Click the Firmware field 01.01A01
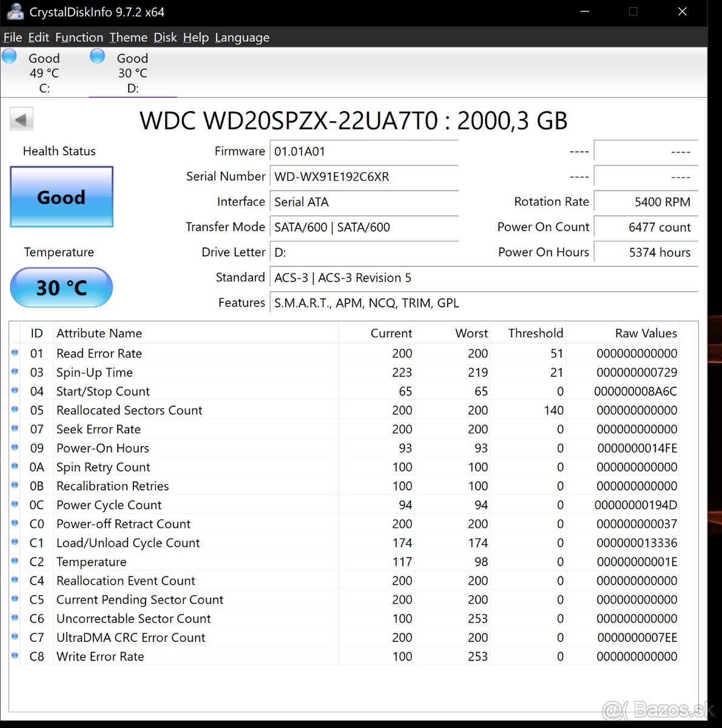The image size is (722, 728). [364, 152]
